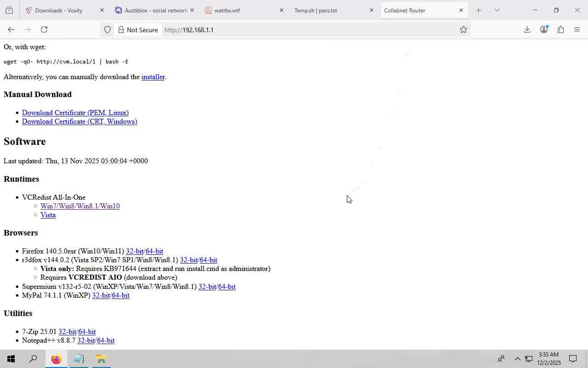The height and width of the screenshot is (368, 588).
Task: Close the watrbx.wtf tab
Action: point(282,10)
